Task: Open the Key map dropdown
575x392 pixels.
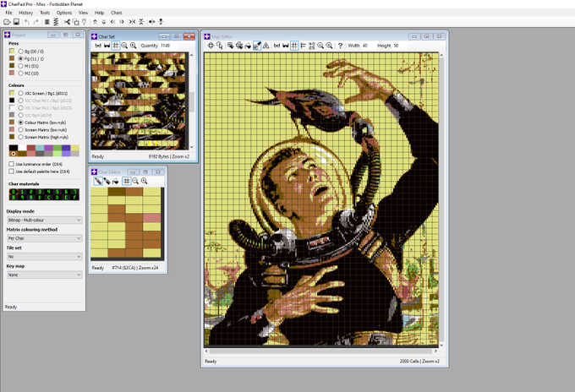Action: click(x=44, y=275)
